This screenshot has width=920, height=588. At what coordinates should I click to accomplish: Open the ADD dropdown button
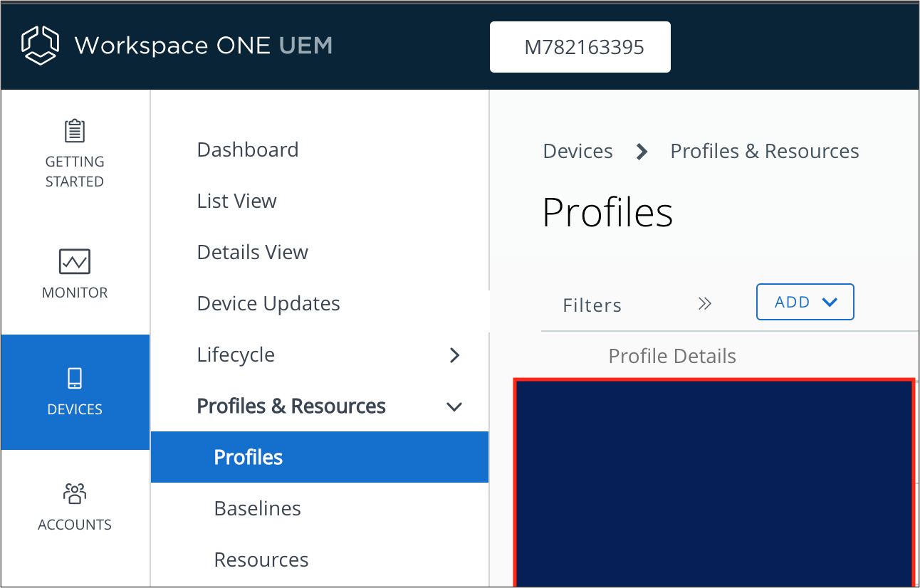click(805, 303)
